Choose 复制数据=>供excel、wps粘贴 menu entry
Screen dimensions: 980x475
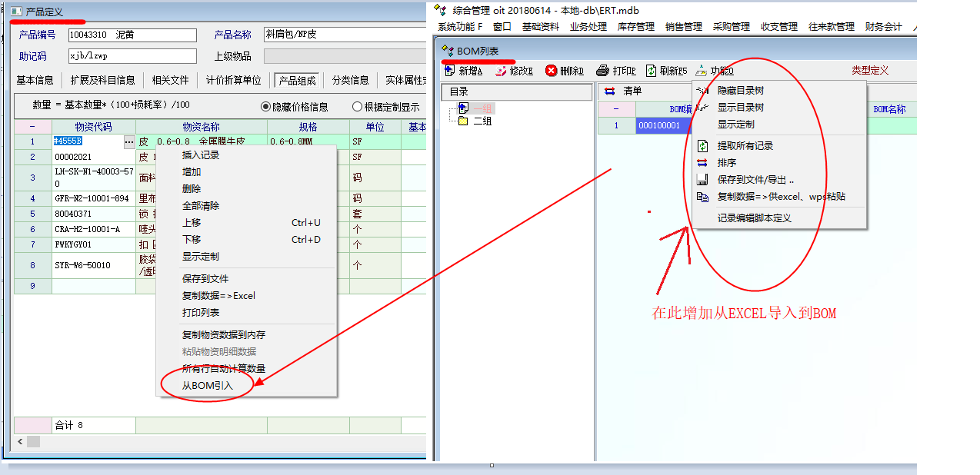click(x=781, y=197)
